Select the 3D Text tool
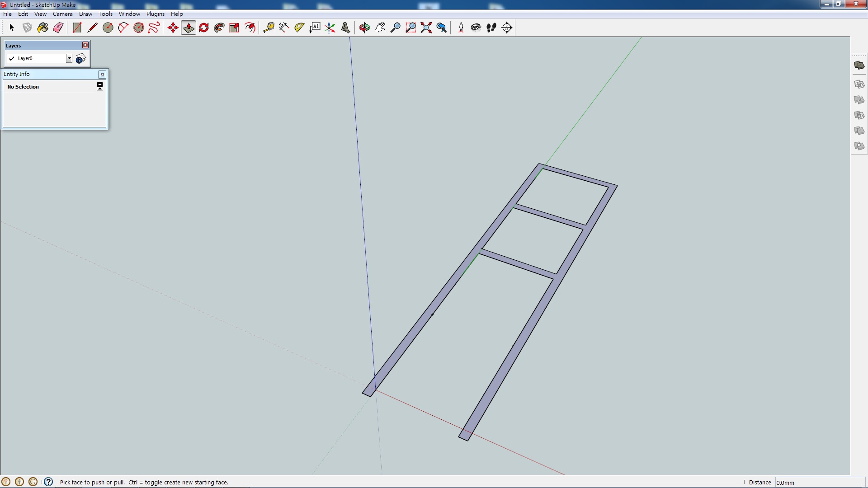 click(345, 28)
